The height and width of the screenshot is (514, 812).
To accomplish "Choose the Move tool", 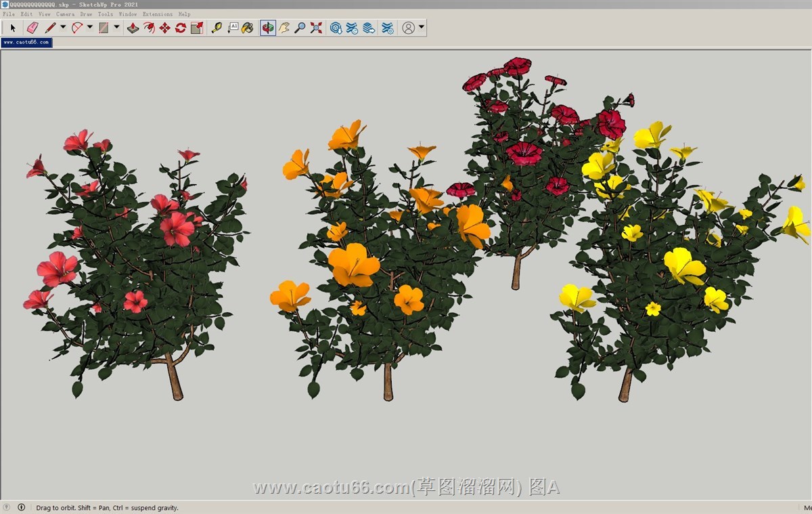I will [164, 28].
